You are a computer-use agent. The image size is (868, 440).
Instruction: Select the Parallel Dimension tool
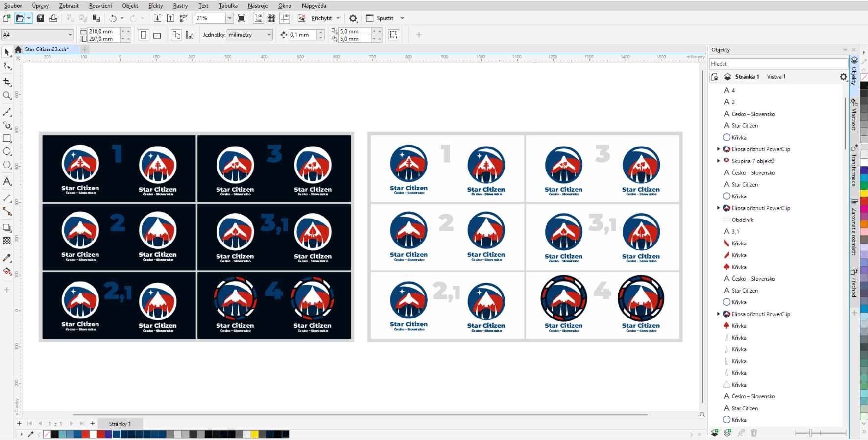7,198
